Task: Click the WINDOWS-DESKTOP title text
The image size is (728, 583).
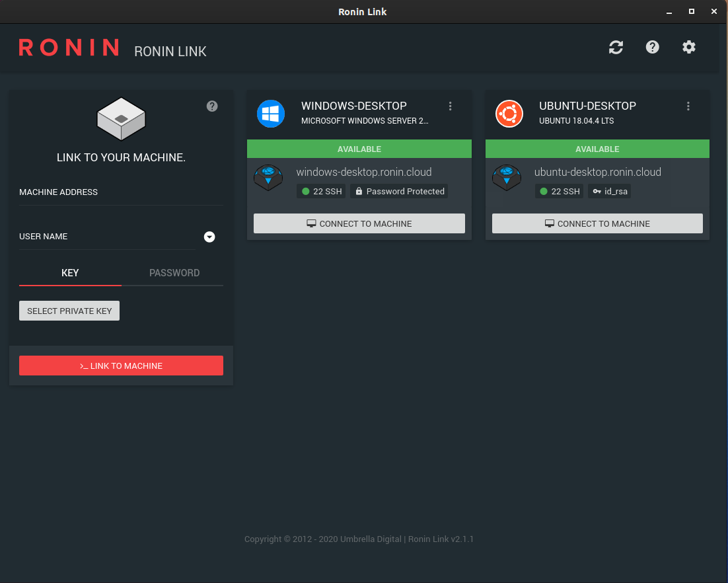Action: [x=354, y=106]
